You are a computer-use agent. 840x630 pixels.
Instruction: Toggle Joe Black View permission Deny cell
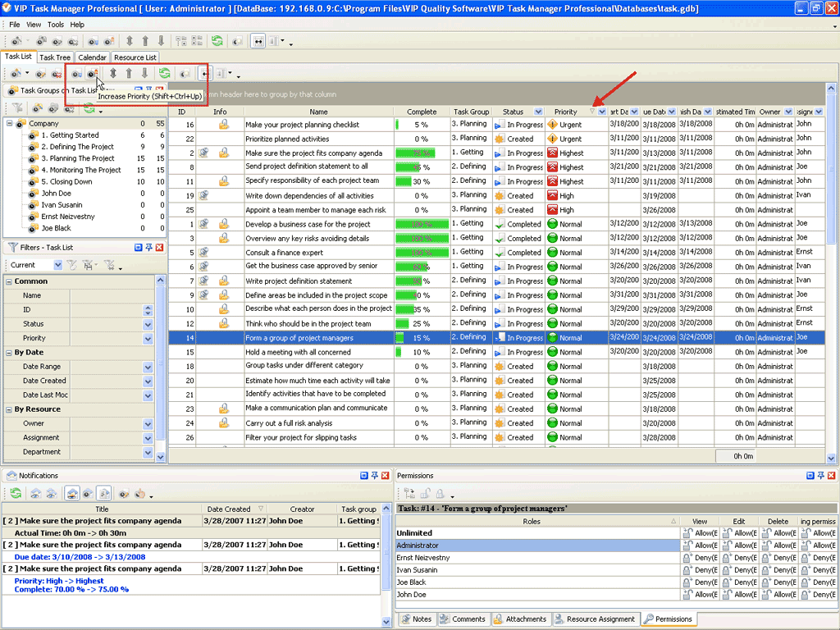(700, 582)
